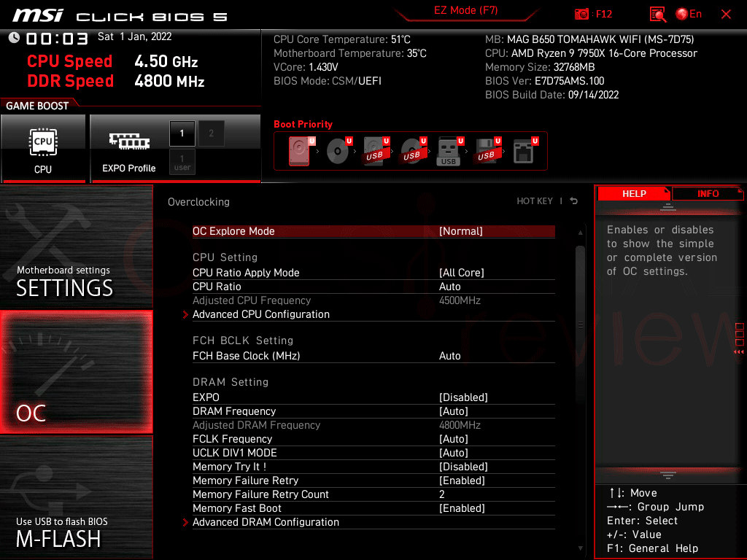The height and width of the screenshot is (560, 747).
Task: Switch to the HELP tab
Action: pyautogui.click(x=634, y=194)
